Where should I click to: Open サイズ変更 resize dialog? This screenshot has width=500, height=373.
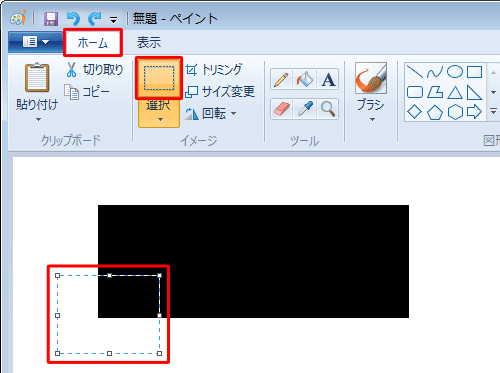point(220,91)
